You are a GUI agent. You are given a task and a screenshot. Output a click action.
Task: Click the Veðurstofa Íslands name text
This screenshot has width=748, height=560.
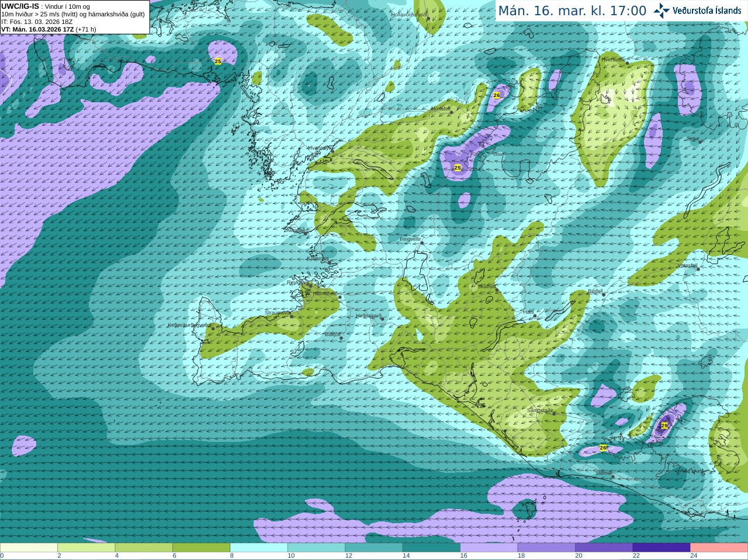(707, 11)
